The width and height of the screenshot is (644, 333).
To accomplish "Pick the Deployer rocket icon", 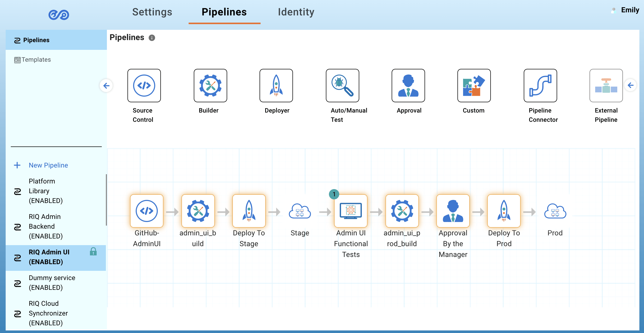I will point(276,86).
